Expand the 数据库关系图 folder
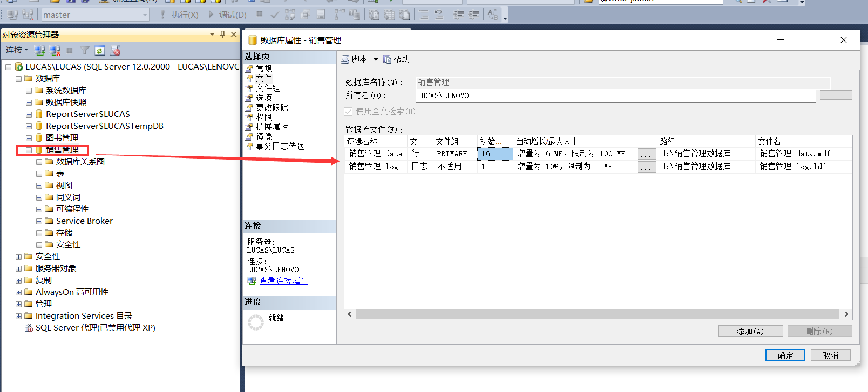The width and height of the screenshot is (868, 392). [39, 162]
